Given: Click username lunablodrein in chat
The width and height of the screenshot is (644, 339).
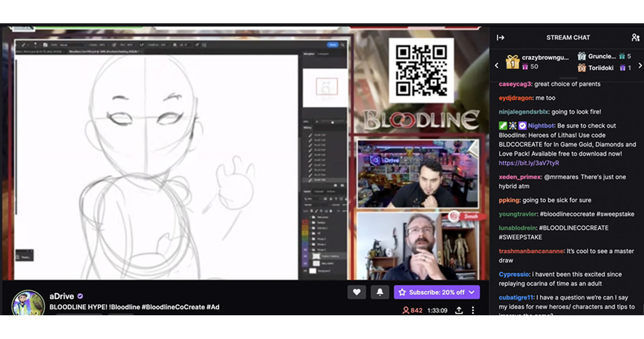Looking at the screenshot, I should click(518, 228).
